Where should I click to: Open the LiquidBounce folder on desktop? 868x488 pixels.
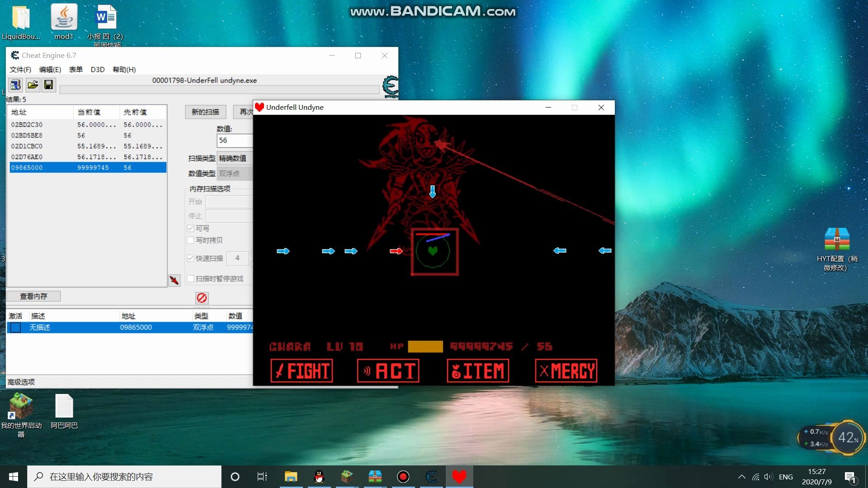pos(21,22)
